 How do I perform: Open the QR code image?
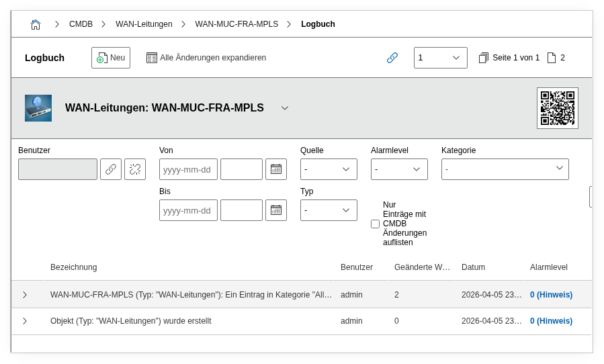point(557,107)
